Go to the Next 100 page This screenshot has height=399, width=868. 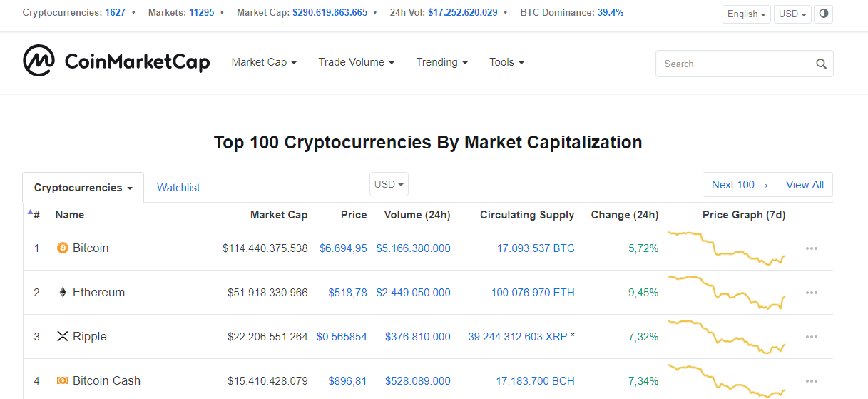[740, 185]
